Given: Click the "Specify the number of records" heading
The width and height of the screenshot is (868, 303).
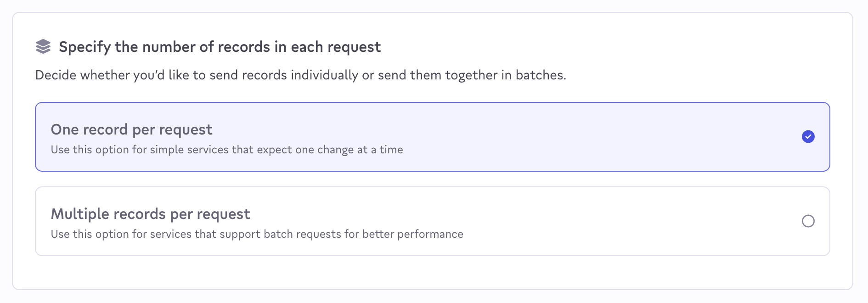Looking at the screenshot, I should click(x=220, y=47).
